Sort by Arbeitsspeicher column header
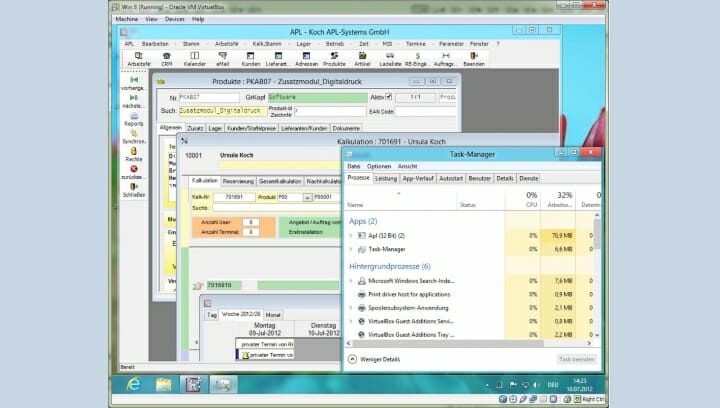 point(558,200)
